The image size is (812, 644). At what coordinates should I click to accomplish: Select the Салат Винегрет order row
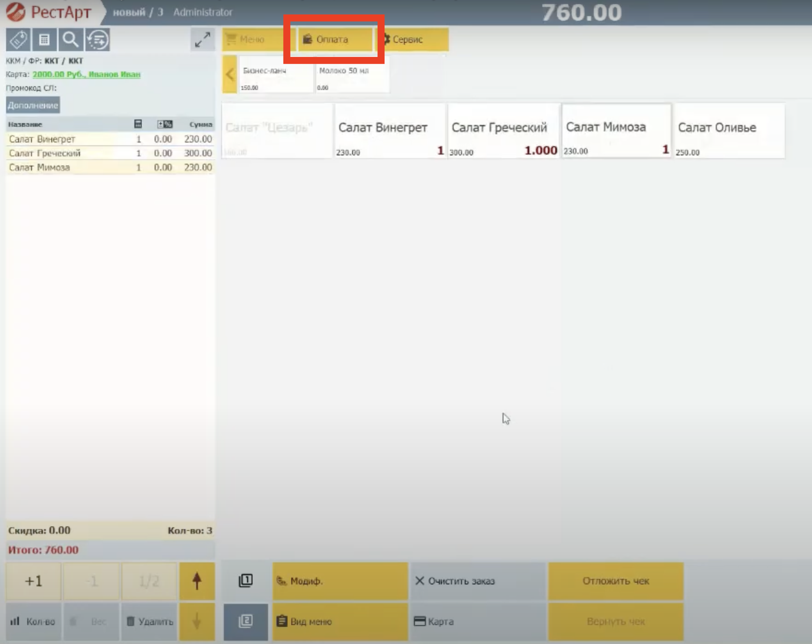(110, 139)
